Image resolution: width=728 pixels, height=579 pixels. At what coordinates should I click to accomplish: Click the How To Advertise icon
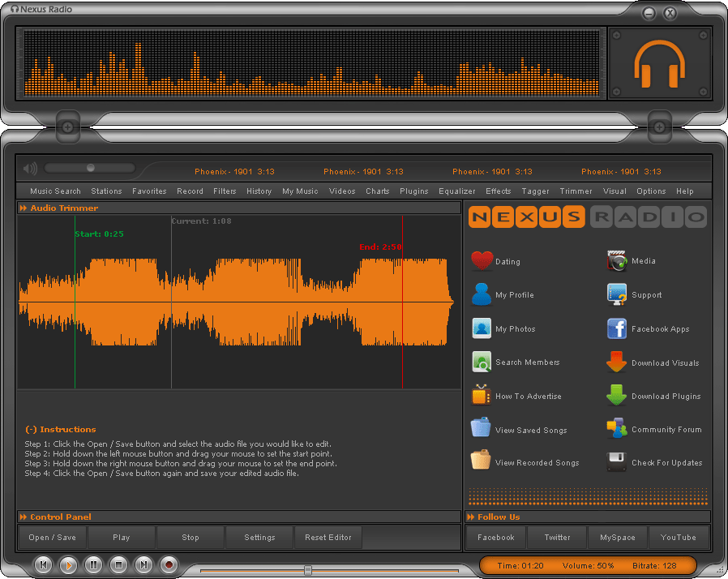coord(482,396)
